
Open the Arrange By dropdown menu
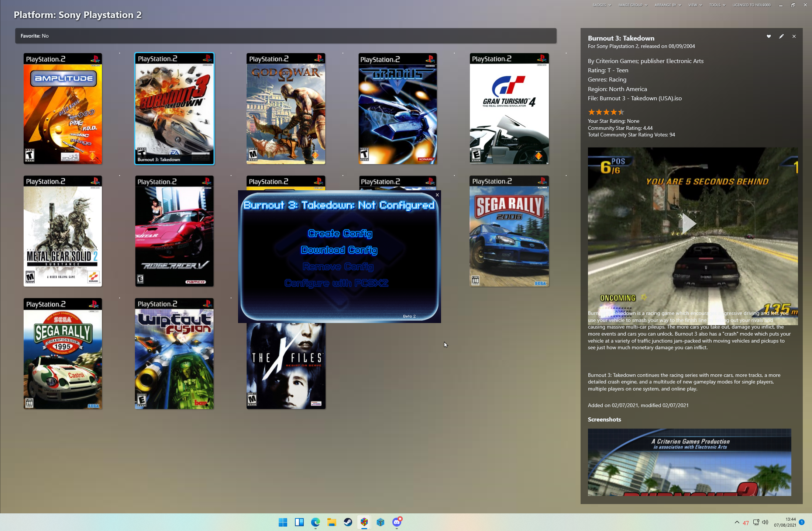coord(668,5)
